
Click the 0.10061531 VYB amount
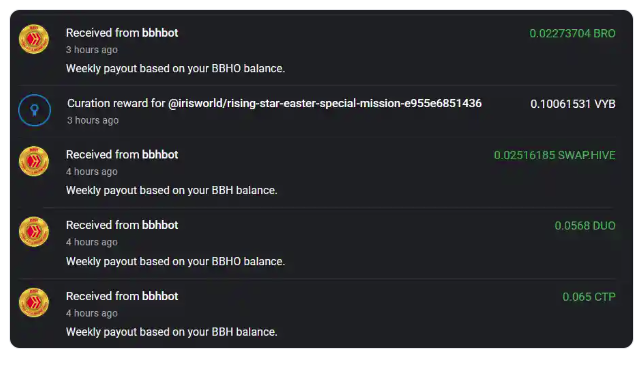[573, 104]
